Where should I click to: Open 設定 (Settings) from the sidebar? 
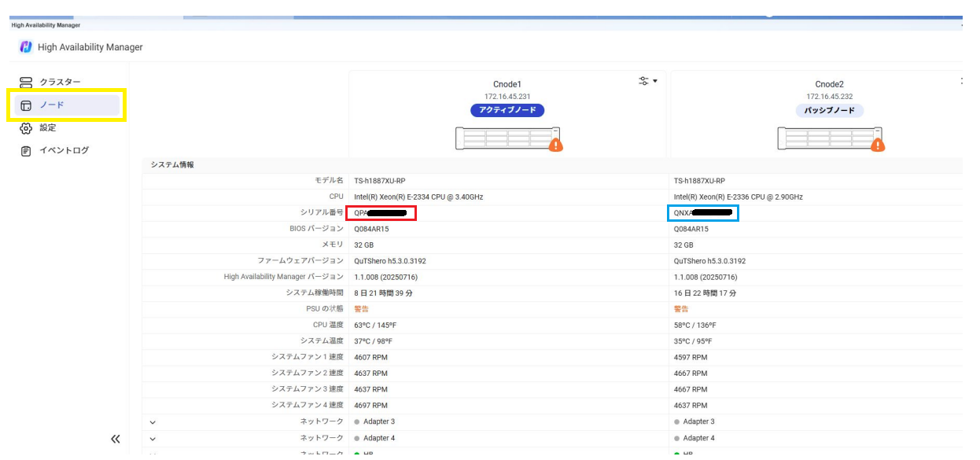48,127
